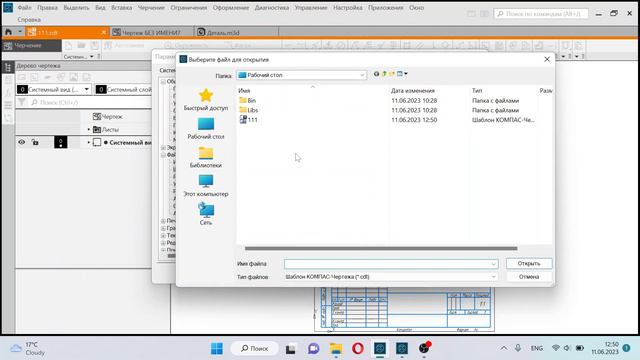Expand the Листы tree node
The image size is (640, 360).
point(89,129)
